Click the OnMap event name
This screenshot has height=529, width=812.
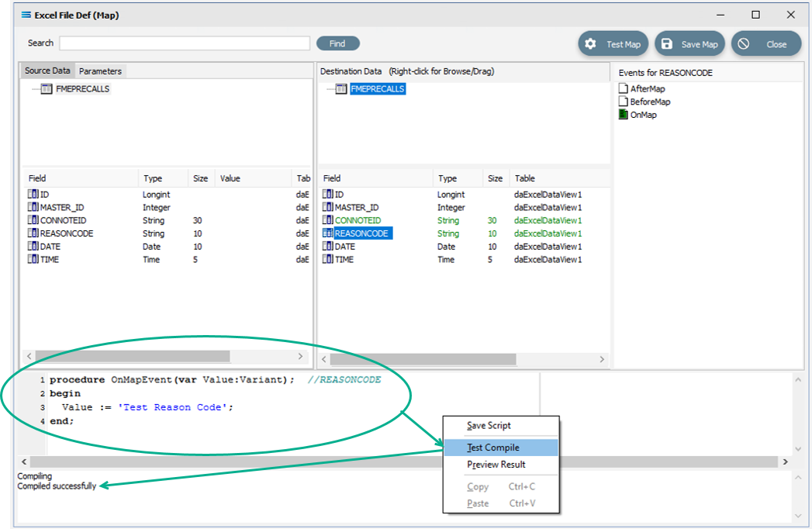643,115
